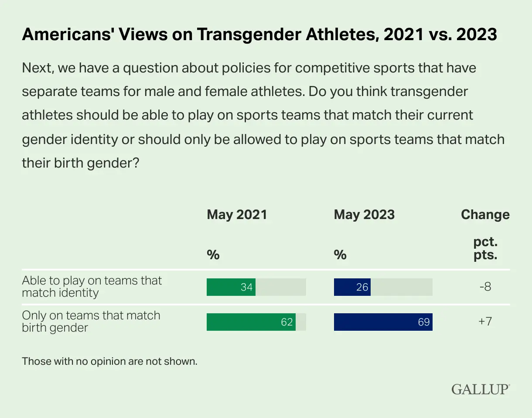Click the navy 26 percent bar
The width and height of the screenshot is (532, 418).
pos(352,287)
